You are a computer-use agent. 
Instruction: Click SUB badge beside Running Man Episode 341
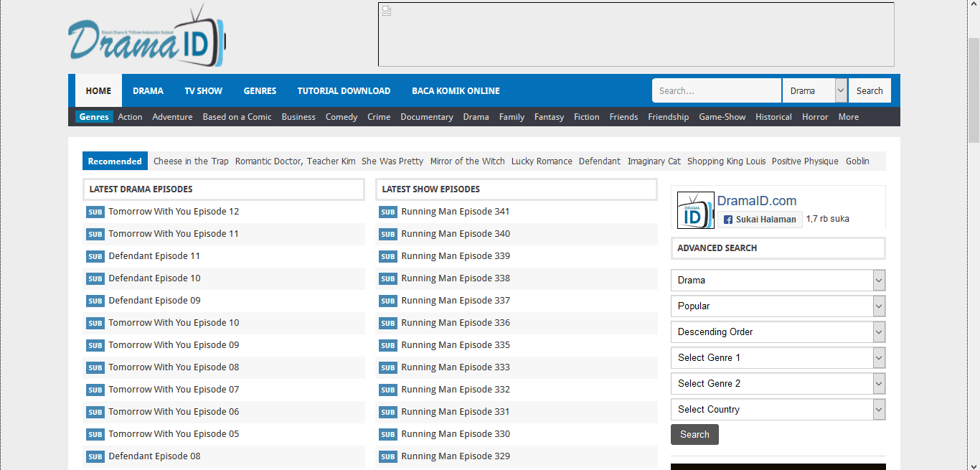point(388,212)
